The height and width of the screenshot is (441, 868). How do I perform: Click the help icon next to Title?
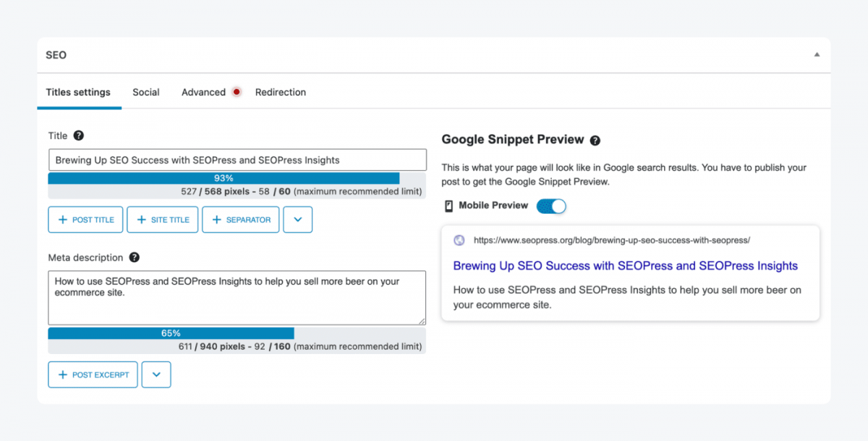coord(77,135)
